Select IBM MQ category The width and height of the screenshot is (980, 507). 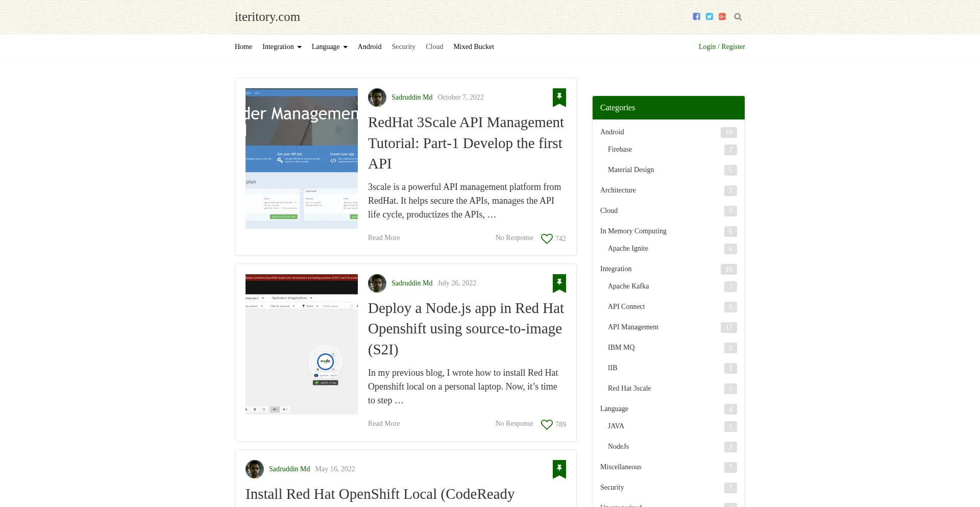(x=621, y=347)
